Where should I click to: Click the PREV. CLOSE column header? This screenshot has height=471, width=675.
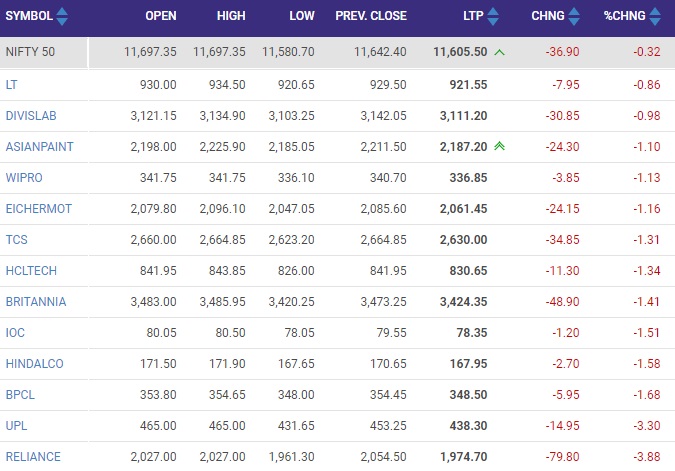click(371, 17)
